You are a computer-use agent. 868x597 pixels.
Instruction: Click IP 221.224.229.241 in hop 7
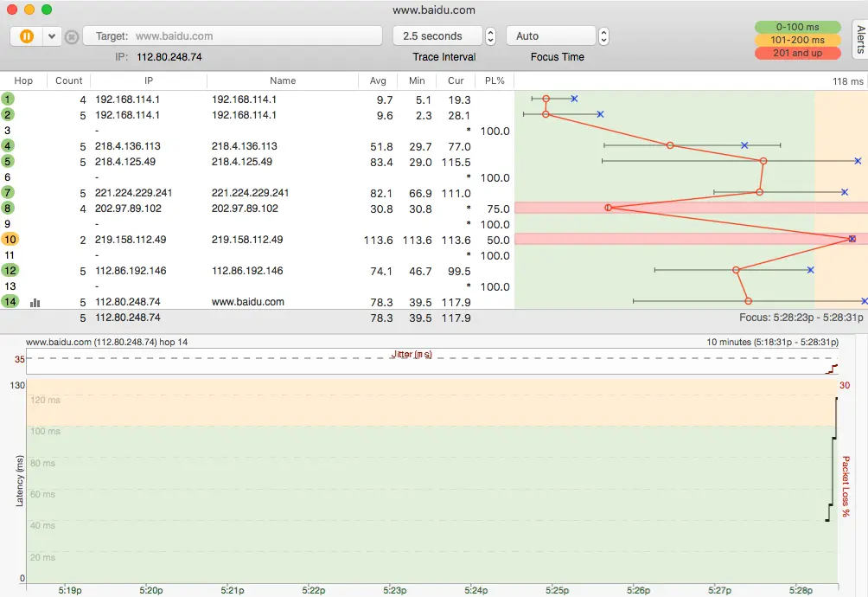(133, 193)
